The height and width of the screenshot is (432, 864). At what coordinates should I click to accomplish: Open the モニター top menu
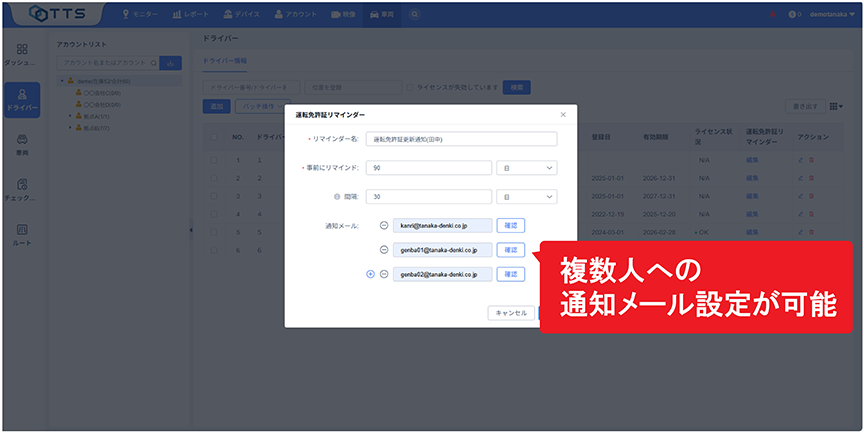click(x=143, y=14)
